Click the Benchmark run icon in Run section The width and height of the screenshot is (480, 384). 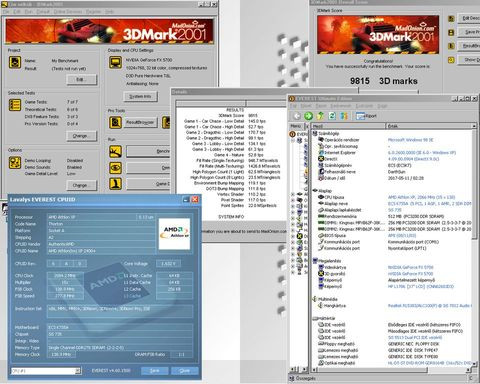point(115,152)
